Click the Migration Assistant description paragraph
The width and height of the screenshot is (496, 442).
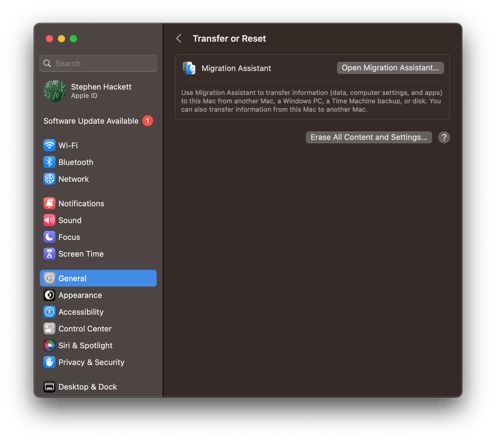(312, 101)
